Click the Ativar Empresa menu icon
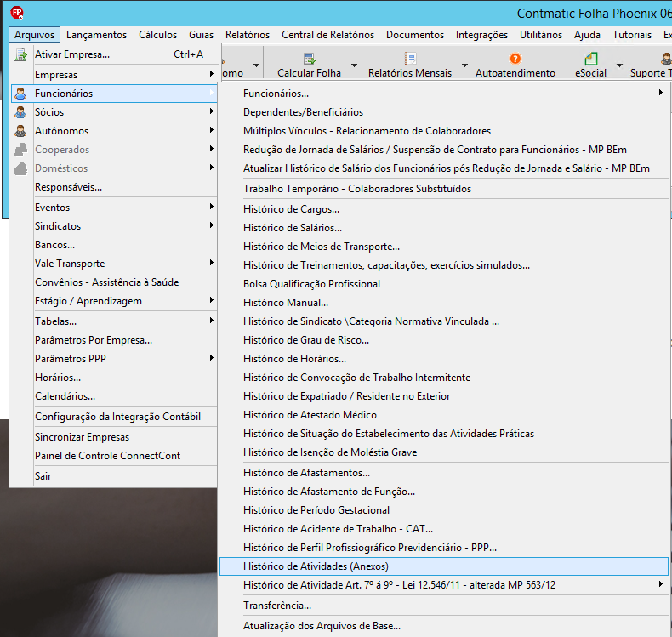 (20, 54)
